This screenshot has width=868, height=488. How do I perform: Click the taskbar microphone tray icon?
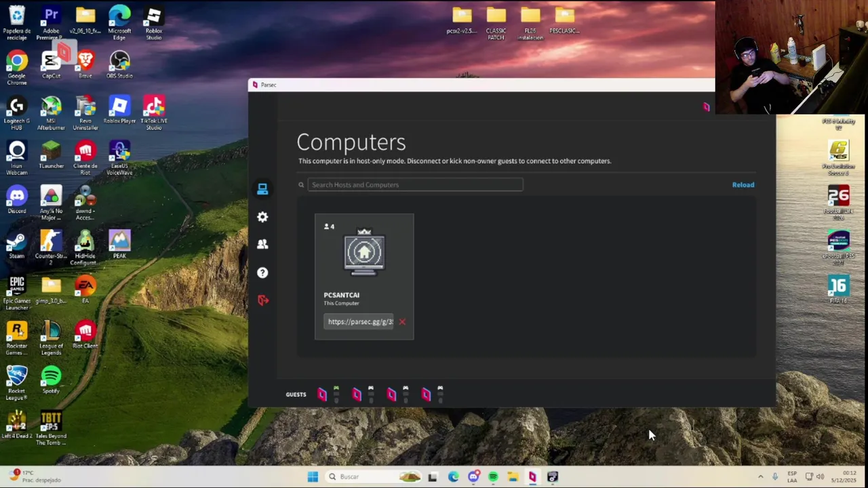coord(774,477)
